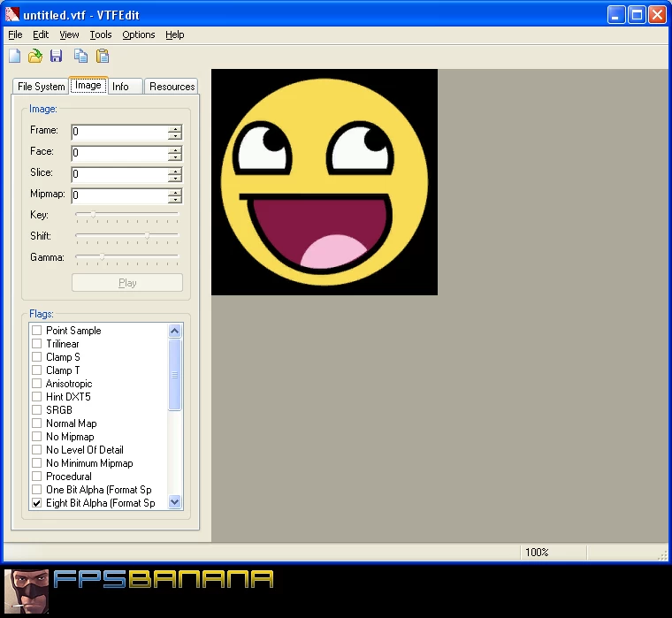Click the Paste clipboard toolbar icon
This screenshot has height=618, width=672.
[x=102, y=56]
